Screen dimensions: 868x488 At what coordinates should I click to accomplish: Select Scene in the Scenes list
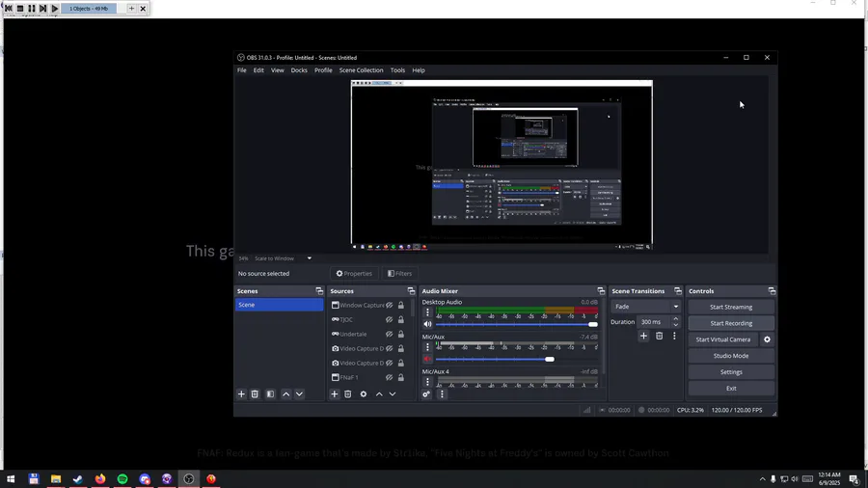[x=279, y=305]
